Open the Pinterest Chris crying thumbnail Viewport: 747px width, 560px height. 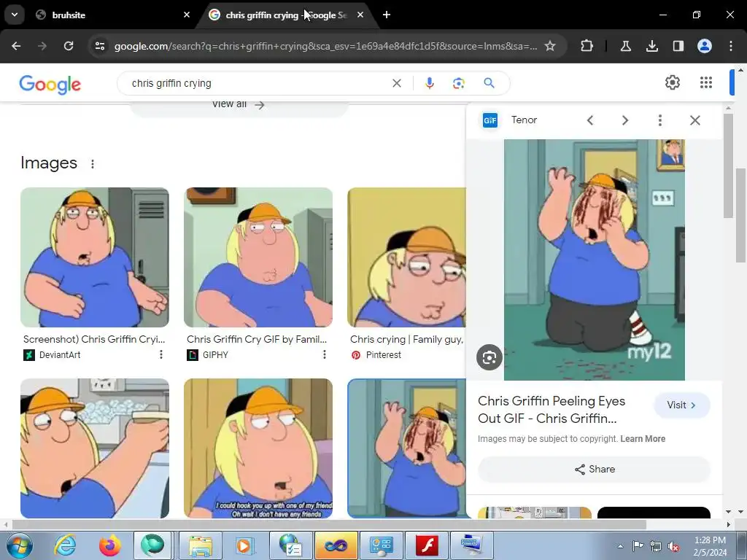pyautogui.click(x=406, y=257)
